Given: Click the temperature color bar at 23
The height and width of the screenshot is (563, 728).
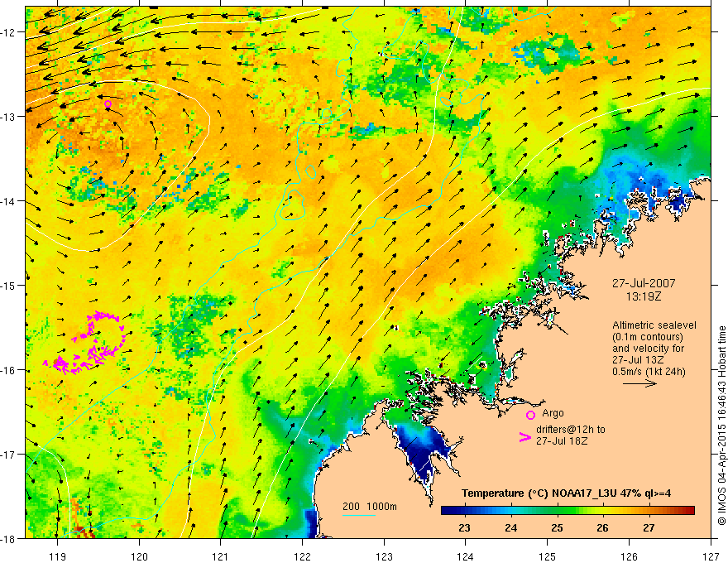Looking at the screenshot, I should point(464,511).
